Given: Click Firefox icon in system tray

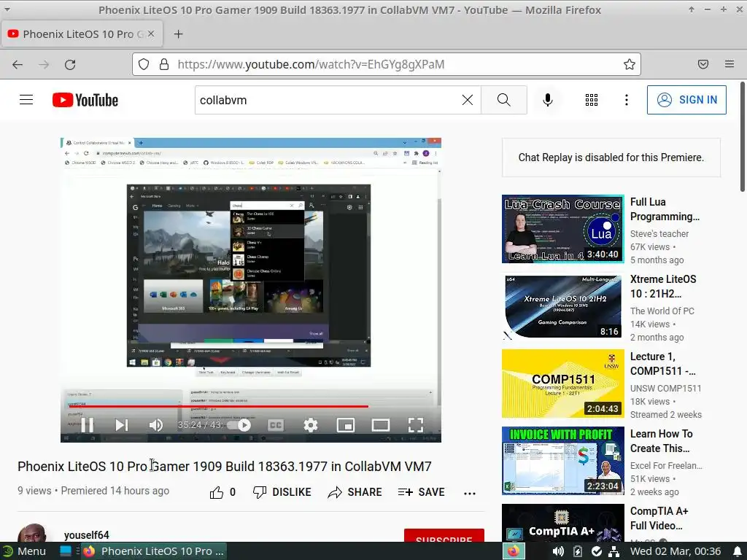Looking at the screenshot, I should pyautogui.click(x=514, y=551).
